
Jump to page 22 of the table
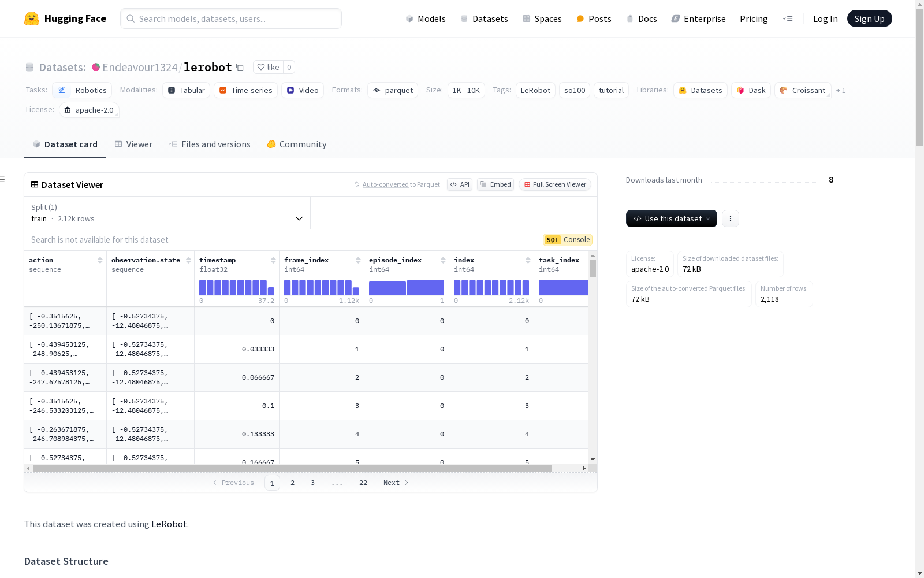click(363, 483)
